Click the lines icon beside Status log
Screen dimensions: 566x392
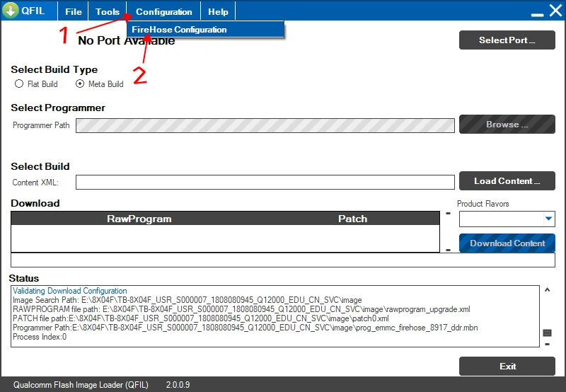pos(547,333)
